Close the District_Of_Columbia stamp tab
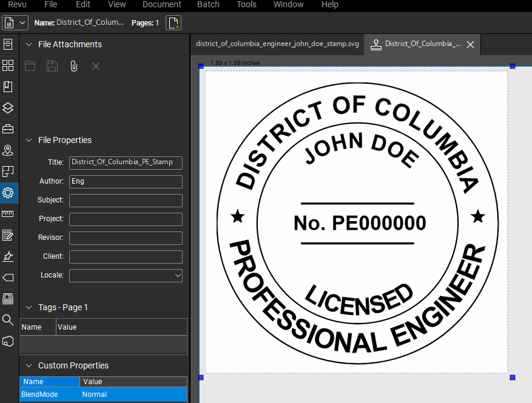 pyautogui.click(x=470, y=44)
